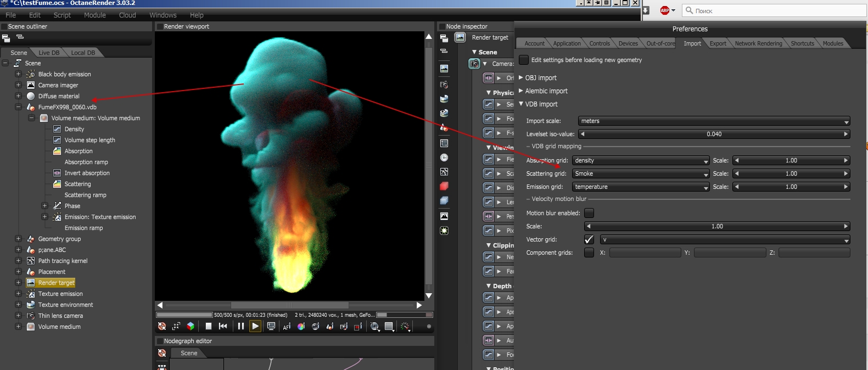Switch to the Network Rendering tab
The height and width of the screenshot is (370, 868).
(758, 43)
